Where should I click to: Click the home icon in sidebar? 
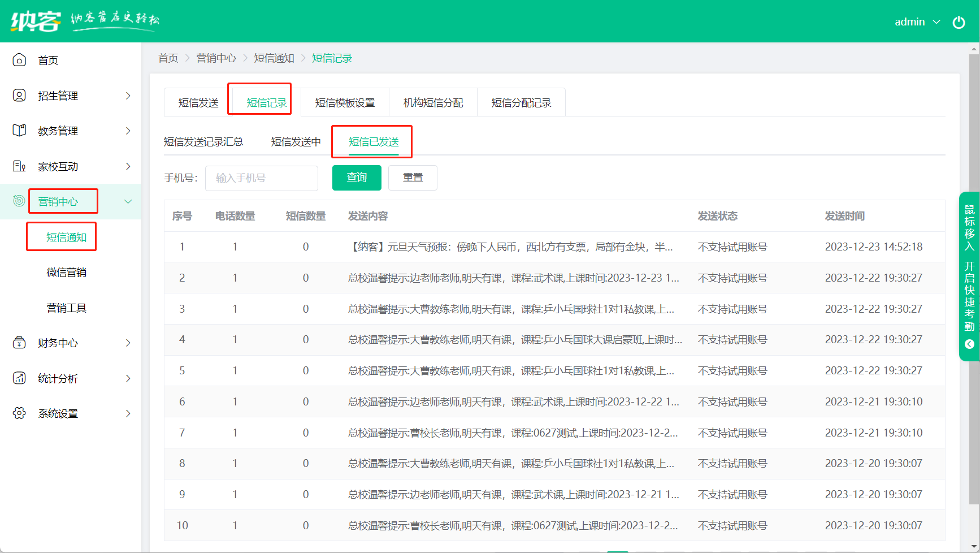[x=19, y=60]
